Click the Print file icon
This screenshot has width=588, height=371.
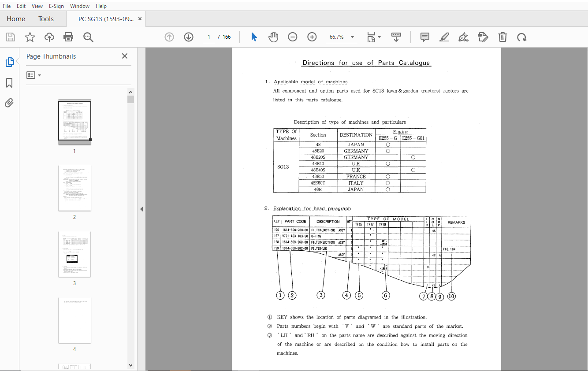point(68,37)
